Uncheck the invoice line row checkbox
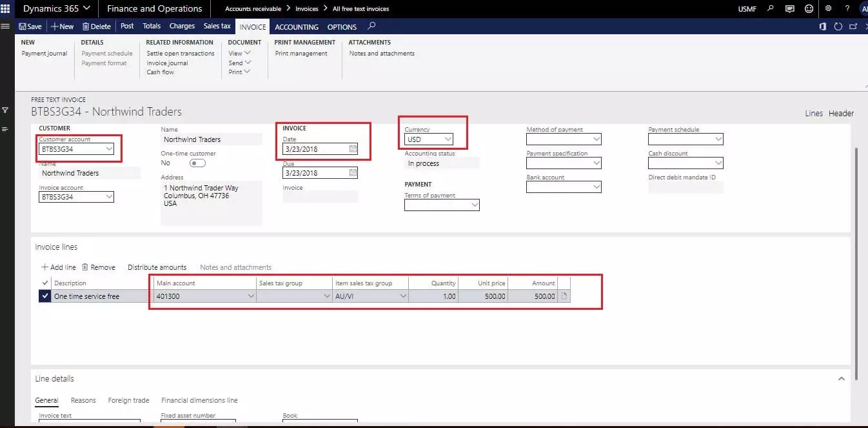Image resolution: width=868 pixels, height=428 pixels. [44, 296]
